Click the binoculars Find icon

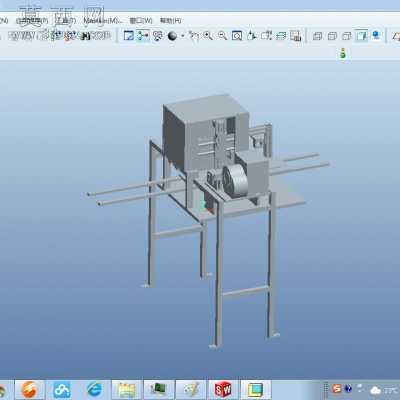(86, 36)
